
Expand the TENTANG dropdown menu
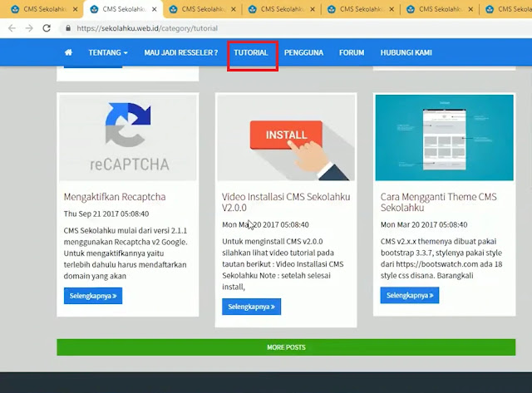click(108, 52)
